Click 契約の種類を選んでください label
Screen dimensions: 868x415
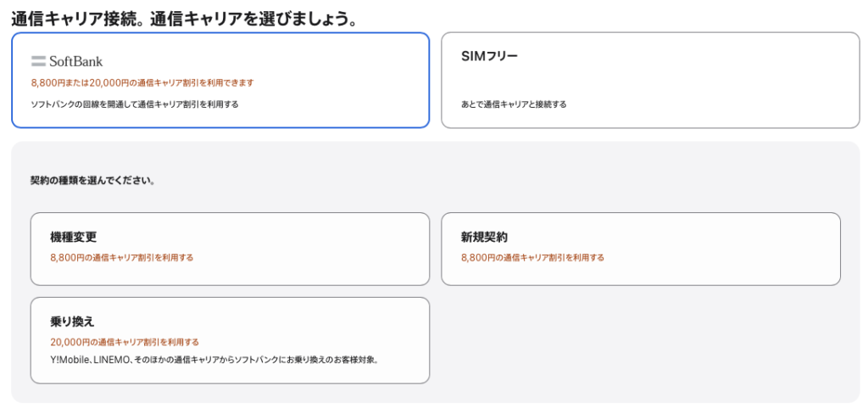[x=92, y=181]
